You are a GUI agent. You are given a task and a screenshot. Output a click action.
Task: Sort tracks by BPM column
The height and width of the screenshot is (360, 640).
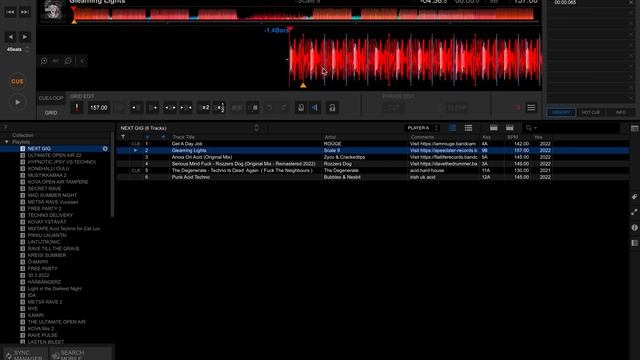[x=512, y=137]
